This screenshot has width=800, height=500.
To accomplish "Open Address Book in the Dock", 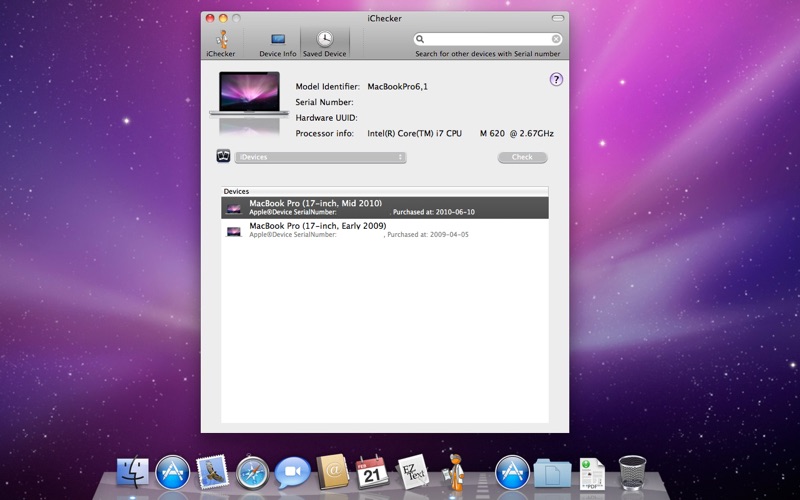I will click(x=332, y=472).
